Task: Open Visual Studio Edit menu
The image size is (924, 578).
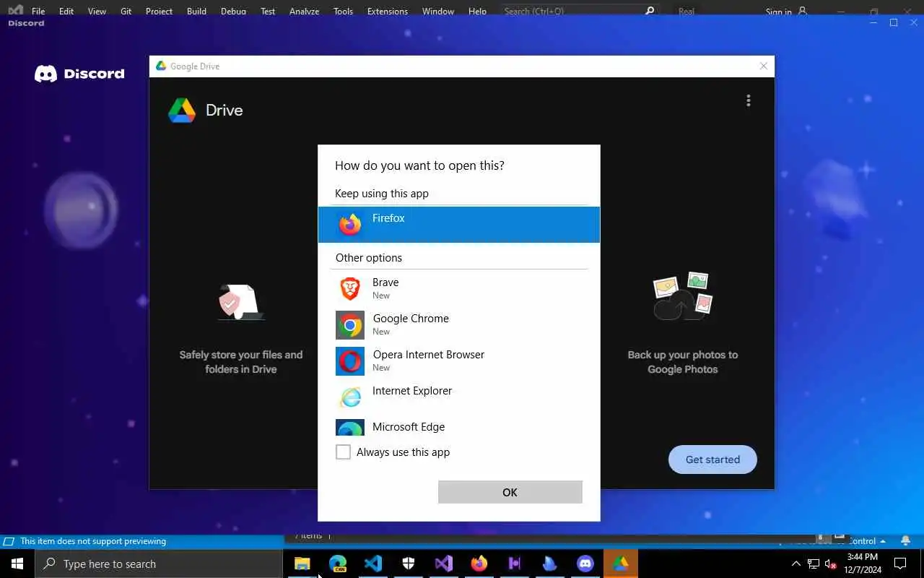Action: click(x=66, y=12)
